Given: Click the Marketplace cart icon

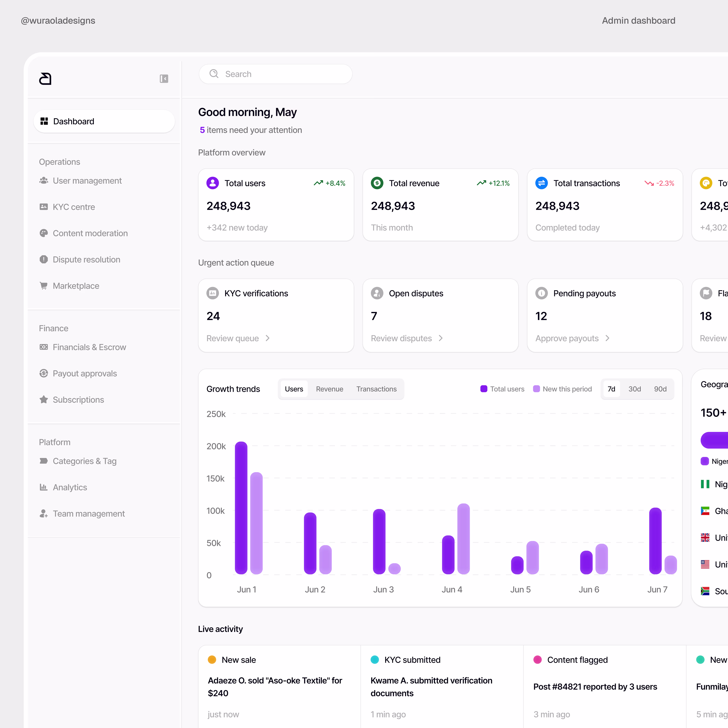Looking at the screenshot, I should (44, 286).
